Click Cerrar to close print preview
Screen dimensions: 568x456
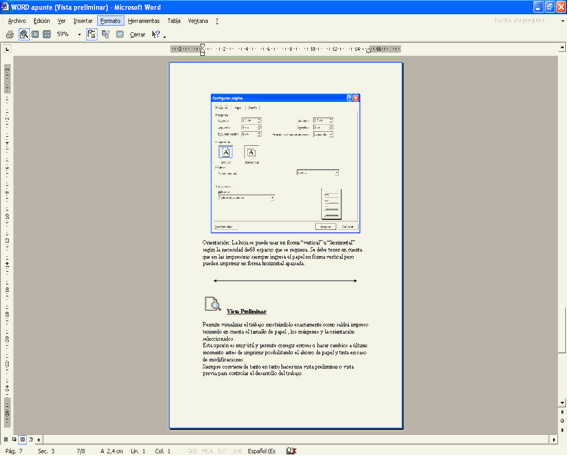tap(137, 35)
